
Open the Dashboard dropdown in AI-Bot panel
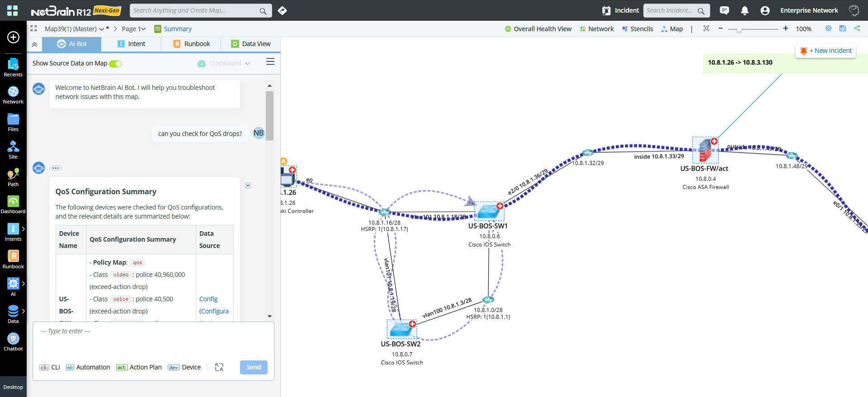tap(224, 63)
